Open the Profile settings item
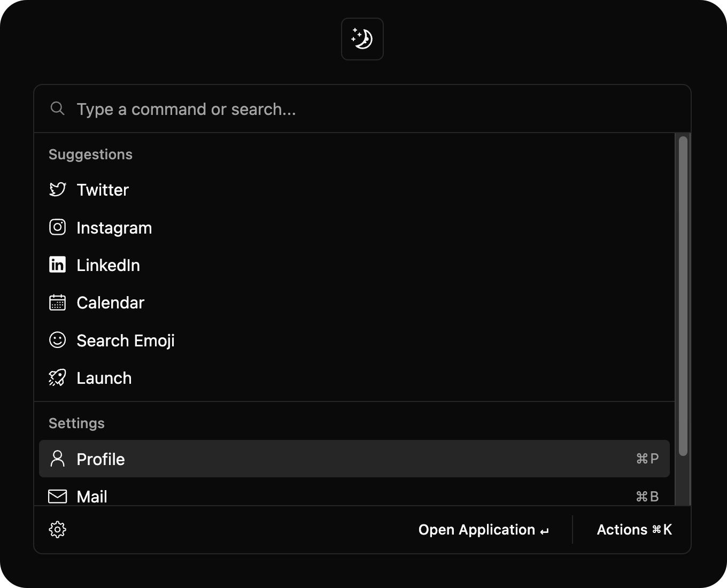This screenshot has width=727, height=588. point(354,459)
